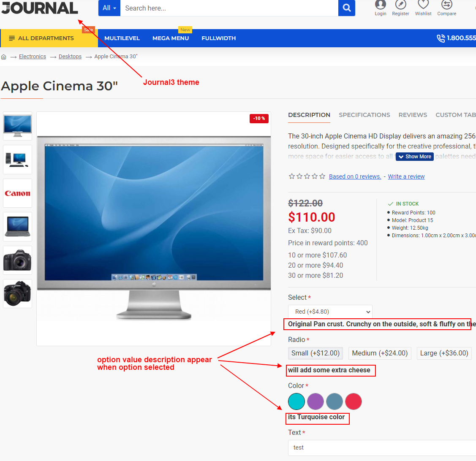Click the 'Weight: 12.50kg' line
The image size is (476, 461).
click(x=410, y=228)
